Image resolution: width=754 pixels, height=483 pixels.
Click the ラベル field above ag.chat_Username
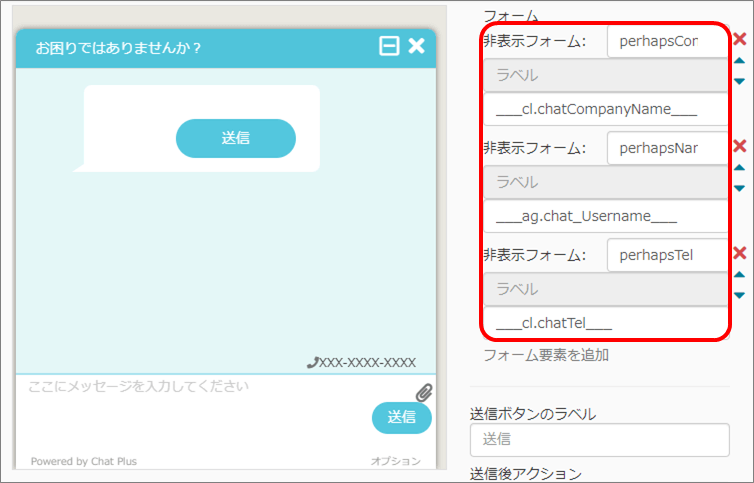click(x=606, y=182)
